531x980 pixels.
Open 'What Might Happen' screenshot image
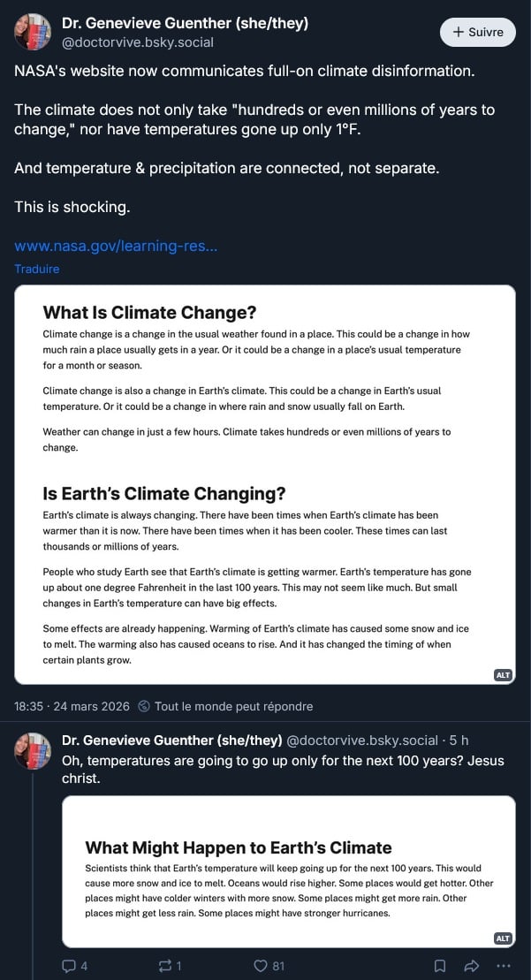(x=288, y=871)
